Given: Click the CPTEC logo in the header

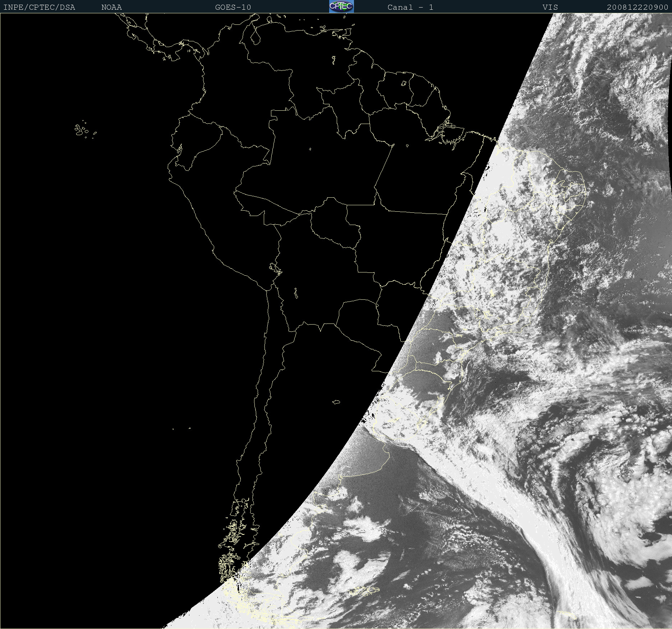Looking at the screenshot, I should [341, 6].
